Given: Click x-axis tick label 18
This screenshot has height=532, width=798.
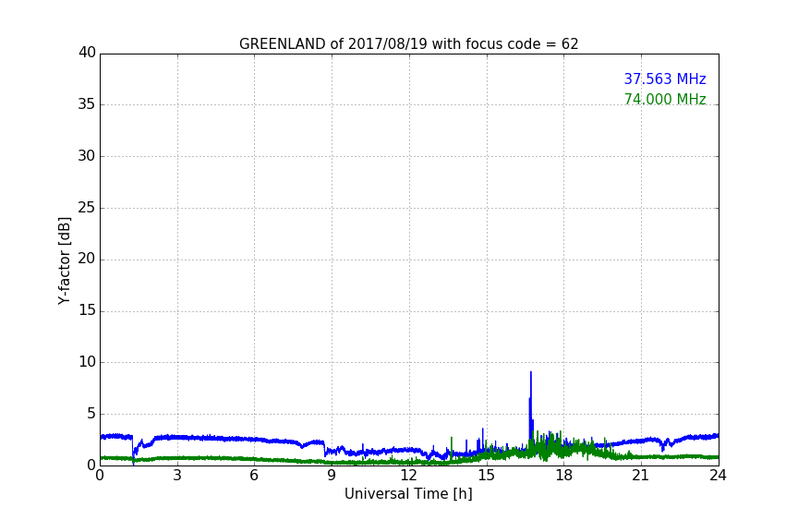Looking at the screenshot, I should 564,476.
